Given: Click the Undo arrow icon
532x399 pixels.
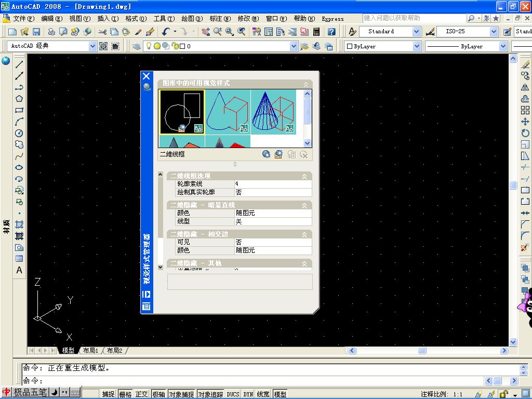Looking at the screenshot, I should coord(166,32).
